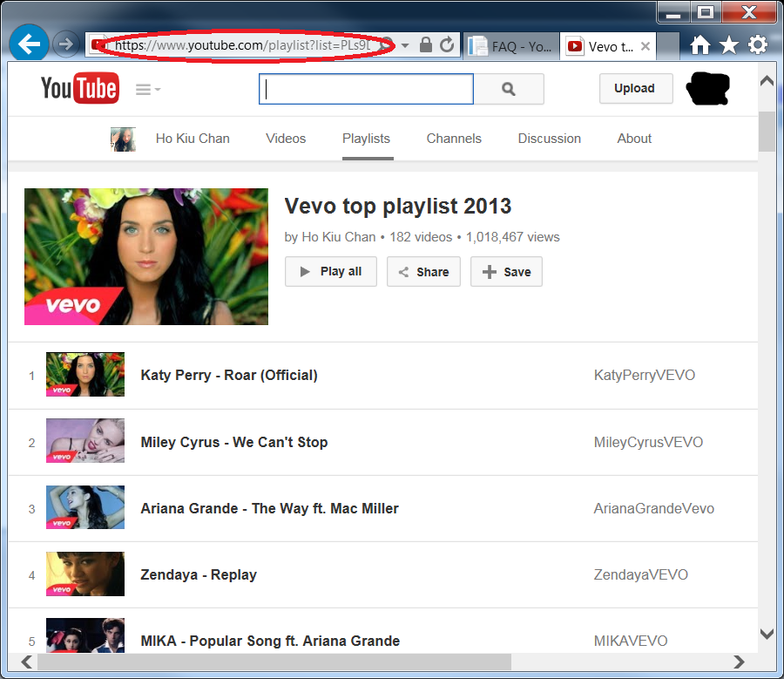Visit the ArianaGrandeVevo channel
This screenshot has height=679, width=784.
[653, 508]
